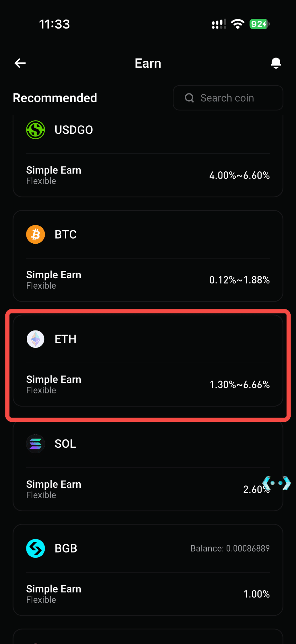Tap the USDGO coin icon
This screenshot has height=644, width=296.
click(36, 130)
